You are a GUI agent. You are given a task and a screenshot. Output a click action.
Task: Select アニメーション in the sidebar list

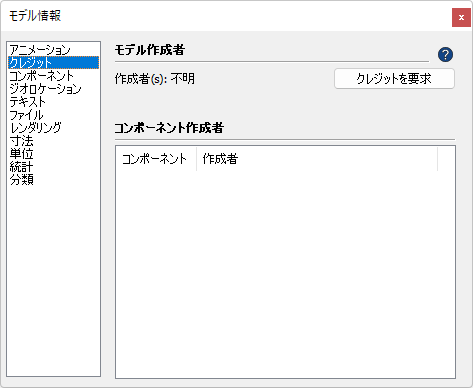point(53,50)
